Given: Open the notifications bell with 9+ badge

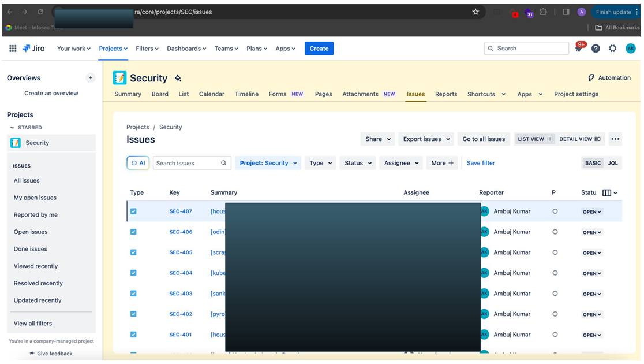Looking at the screenshot, I should (579, 49).
